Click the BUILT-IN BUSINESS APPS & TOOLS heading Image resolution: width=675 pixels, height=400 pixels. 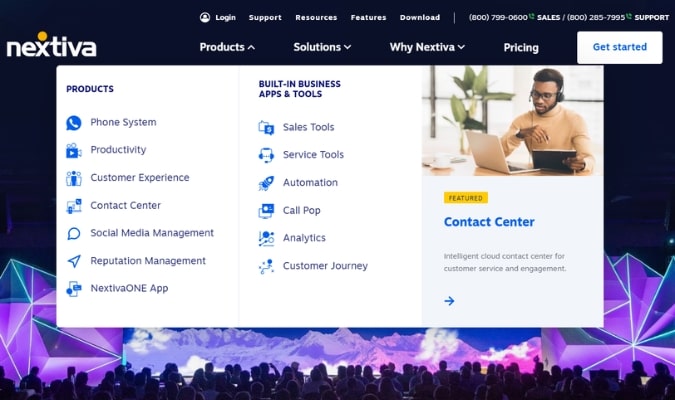tap(300, 89)
